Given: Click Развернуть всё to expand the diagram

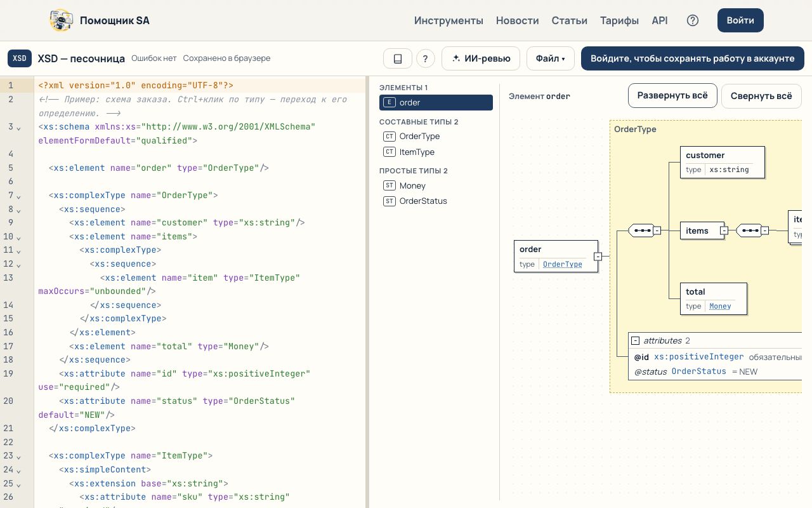Looking at the screenshot, I should coord(672,96).
